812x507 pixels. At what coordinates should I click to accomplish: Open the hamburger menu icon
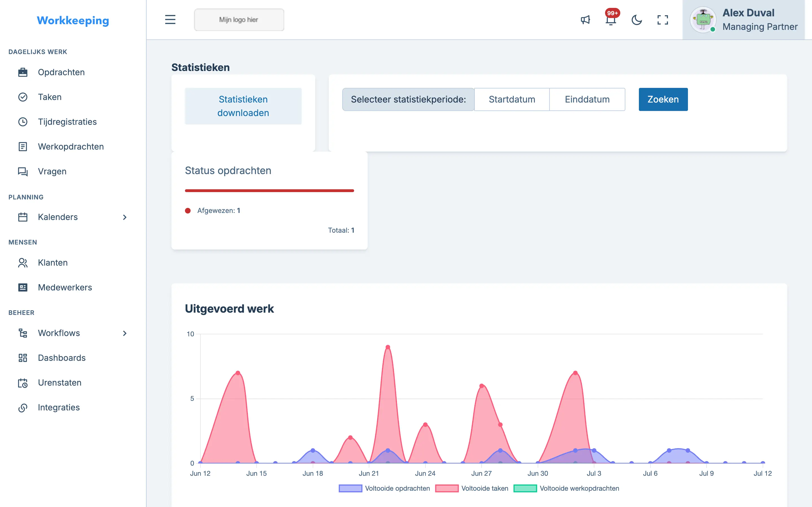170,19
